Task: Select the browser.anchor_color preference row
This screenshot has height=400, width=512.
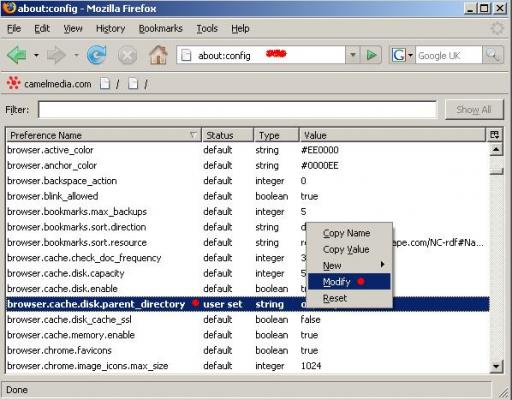Action: (247, 165)
